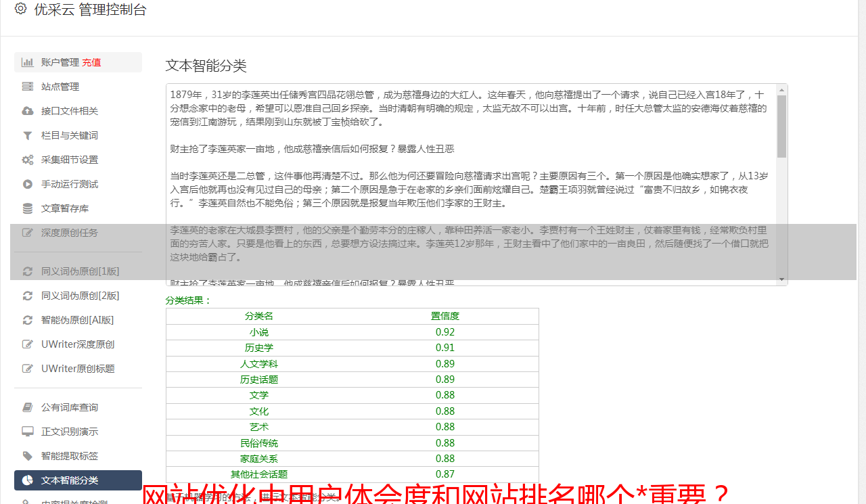Go to 接口文件相关 section

78,111
